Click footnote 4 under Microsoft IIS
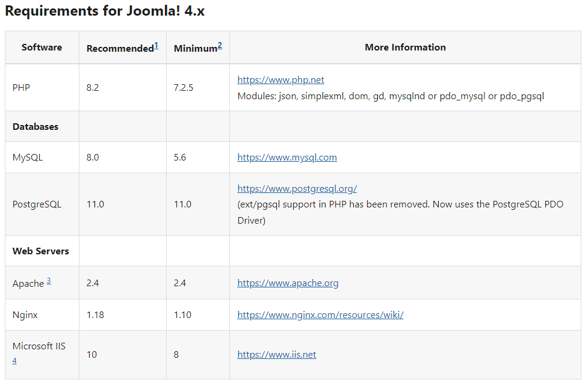This screenshot has width=588, height=386. (14, 361)
